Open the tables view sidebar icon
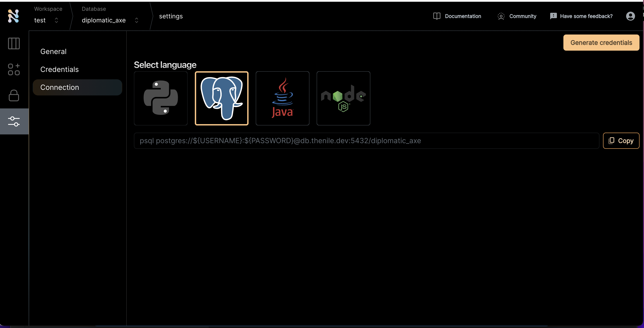644x328 pixels. [x=14, y=43]
